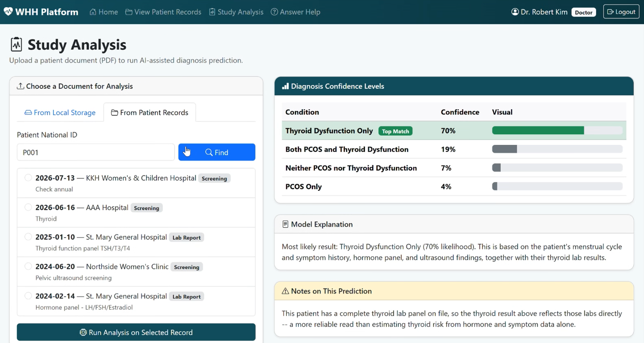The width and height of the screenshot is (644, 343).
Task: Click the chip icon on Run Analysis button
Action: coord(83,332)
